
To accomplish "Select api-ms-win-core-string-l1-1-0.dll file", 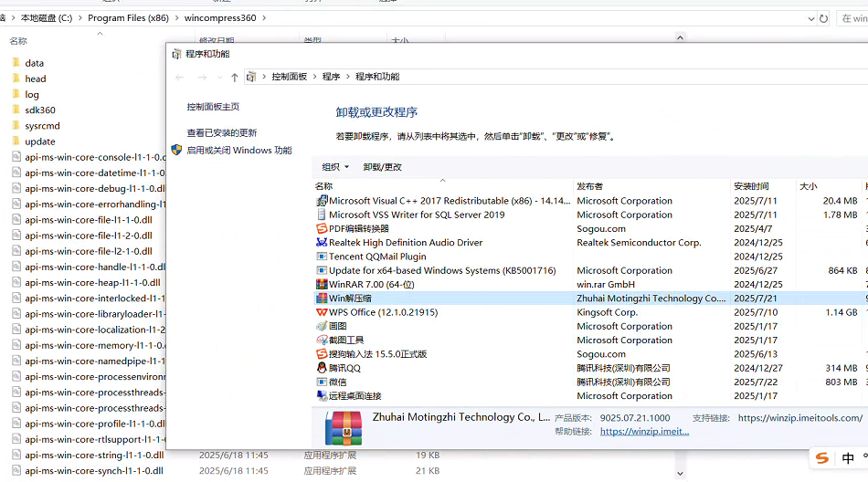I will [94, 456].
